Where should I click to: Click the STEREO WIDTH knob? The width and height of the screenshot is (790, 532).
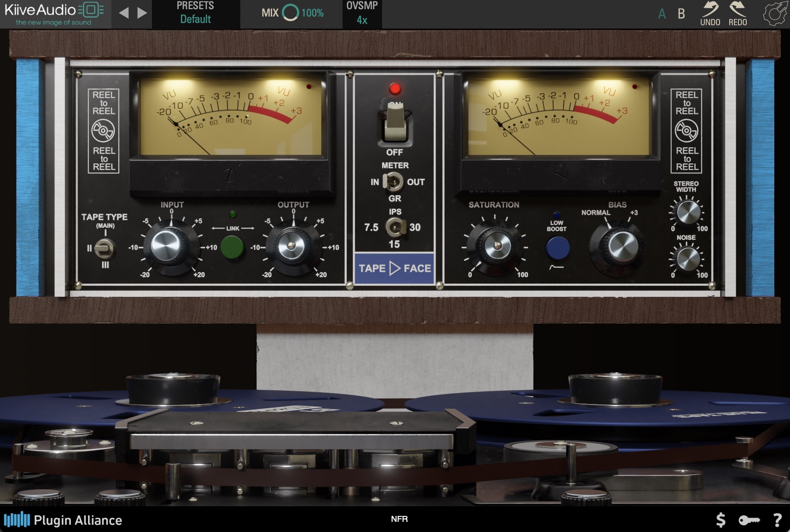pos(688,213)
